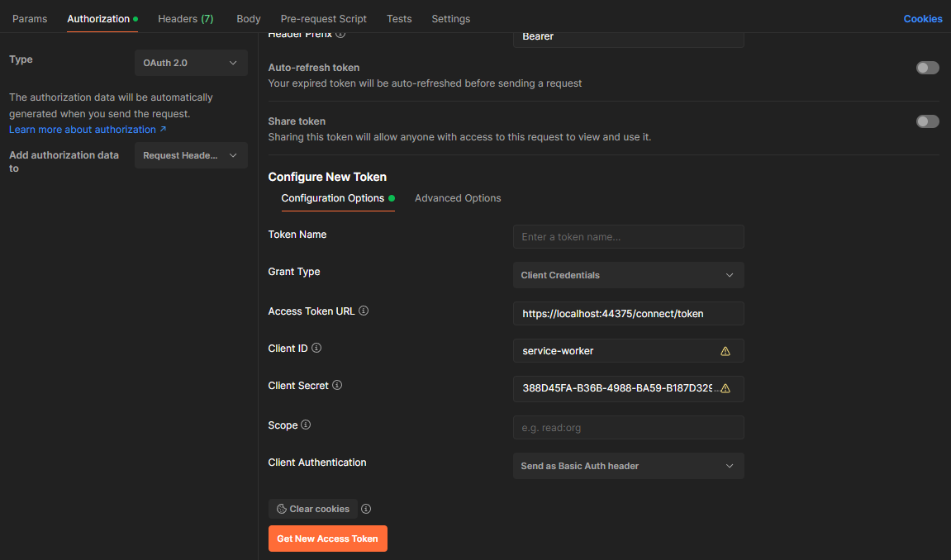Click the warning icon next to Client Secret
Screen dimensions: 951x560
(x=725, y=388)
